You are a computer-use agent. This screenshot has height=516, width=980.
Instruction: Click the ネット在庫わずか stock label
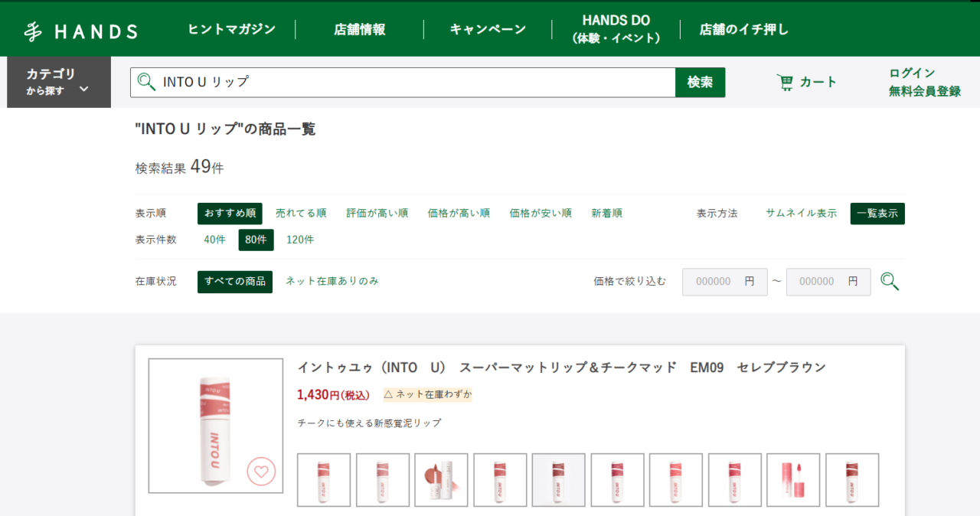click(428, 395)
